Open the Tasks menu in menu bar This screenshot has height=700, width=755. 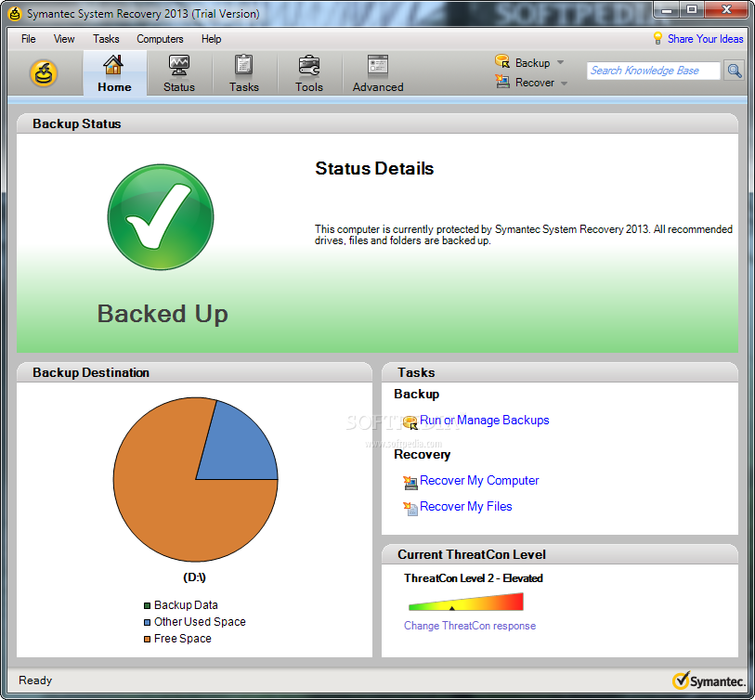point(106,39)
